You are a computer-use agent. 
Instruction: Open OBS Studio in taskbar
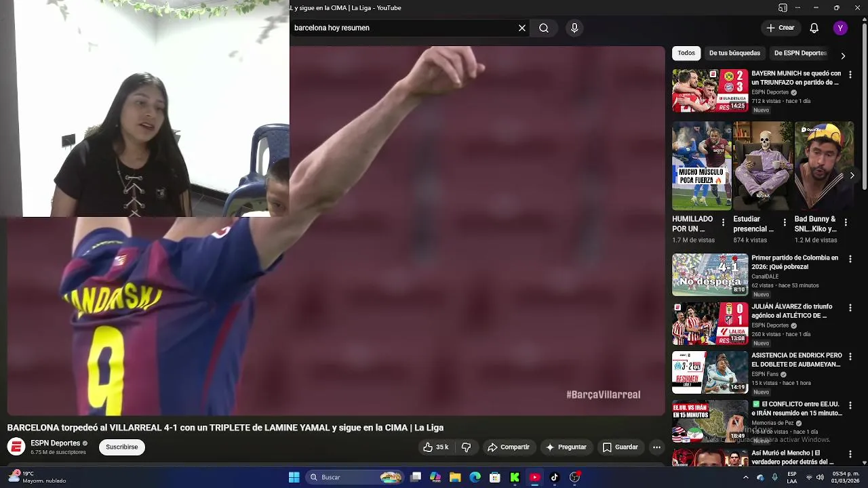point(574,477)
